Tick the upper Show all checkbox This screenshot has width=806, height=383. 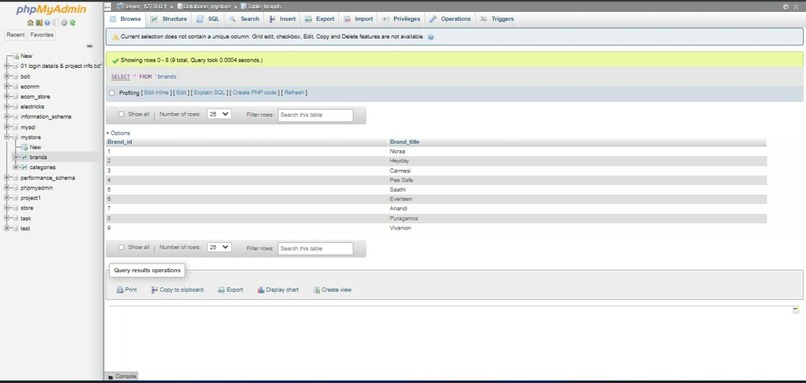(121, 114)
